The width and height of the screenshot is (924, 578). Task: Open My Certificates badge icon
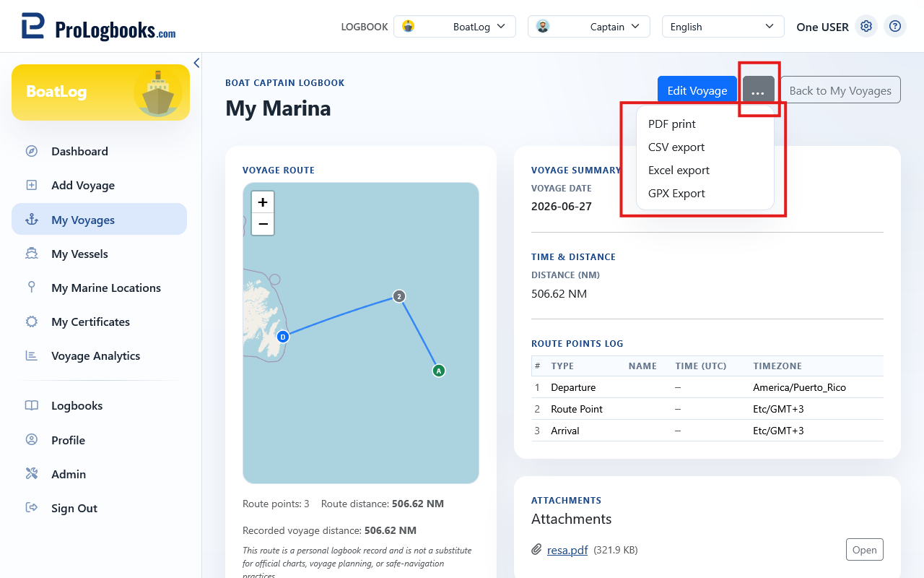click(x=32, y=322)
